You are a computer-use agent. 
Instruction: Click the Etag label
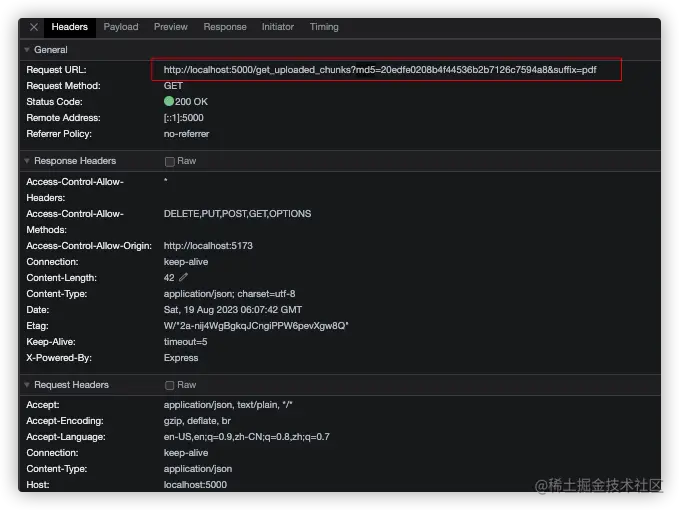[37, 326]
